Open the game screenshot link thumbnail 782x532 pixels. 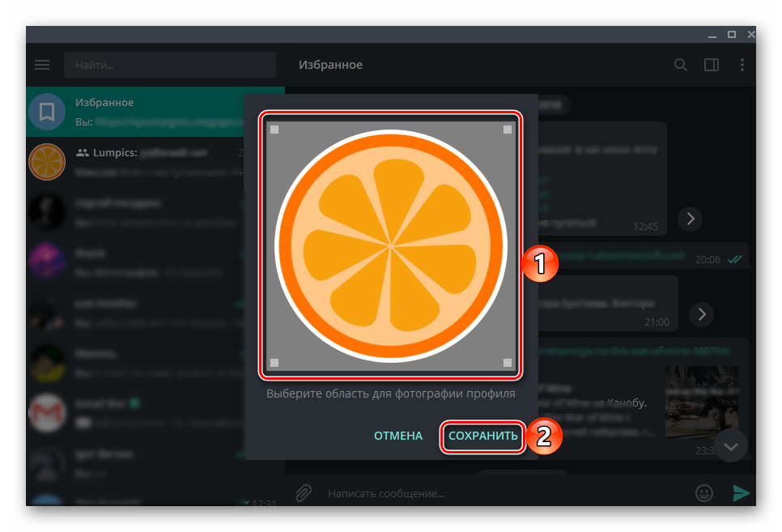(x=702, y=402)
